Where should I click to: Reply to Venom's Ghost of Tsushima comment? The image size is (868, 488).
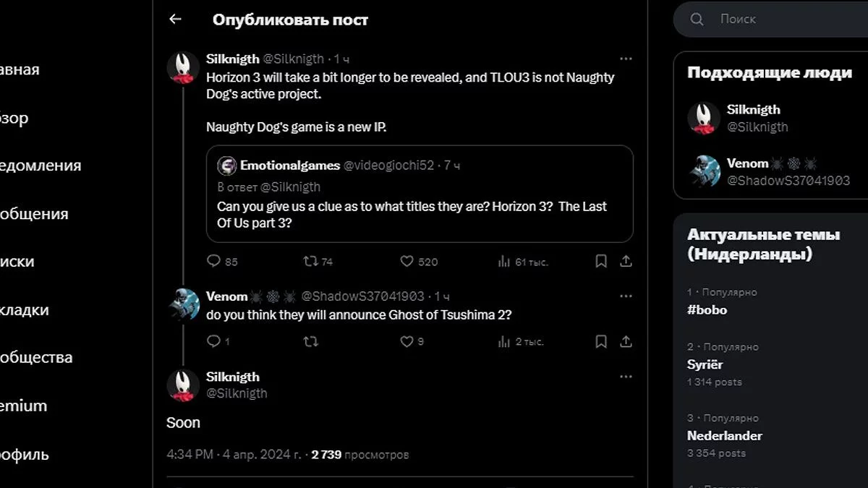pos(213,341)
